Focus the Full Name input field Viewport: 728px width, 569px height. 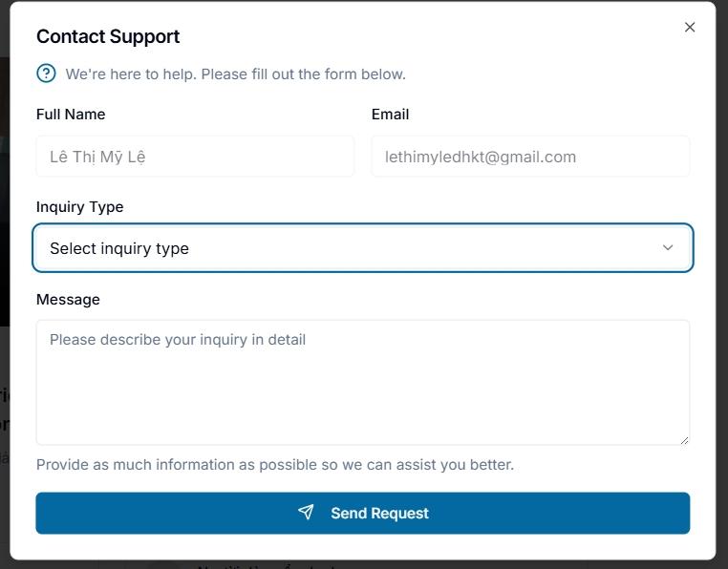click(195, 157)
